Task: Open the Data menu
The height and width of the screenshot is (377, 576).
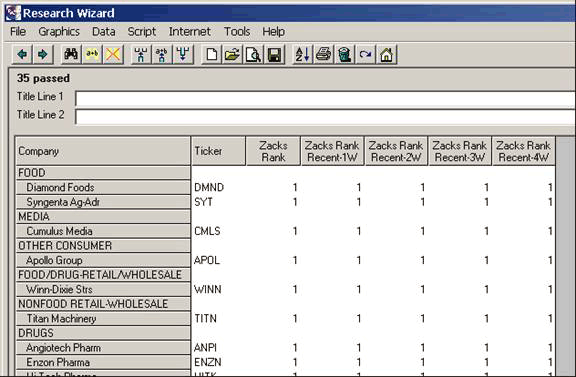Action: point(104,32)
